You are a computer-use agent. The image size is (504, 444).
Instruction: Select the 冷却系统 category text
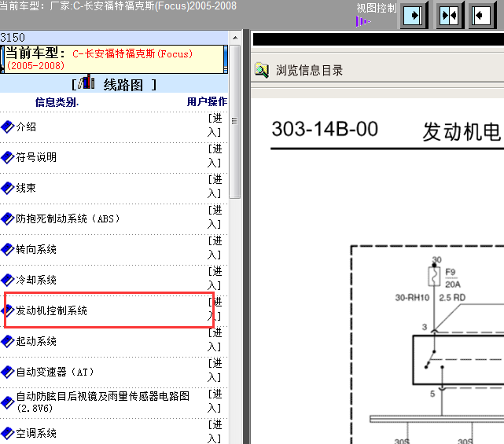[36, 280]
